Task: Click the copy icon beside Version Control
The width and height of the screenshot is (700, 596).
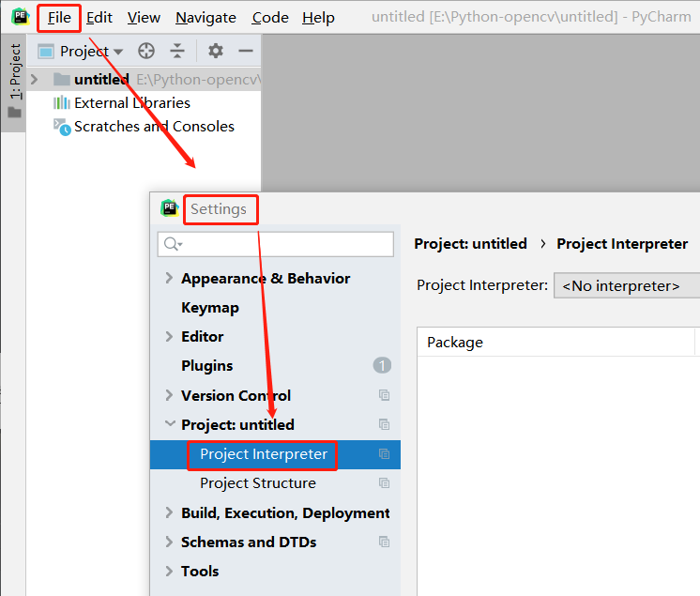Action: (384, 396)
